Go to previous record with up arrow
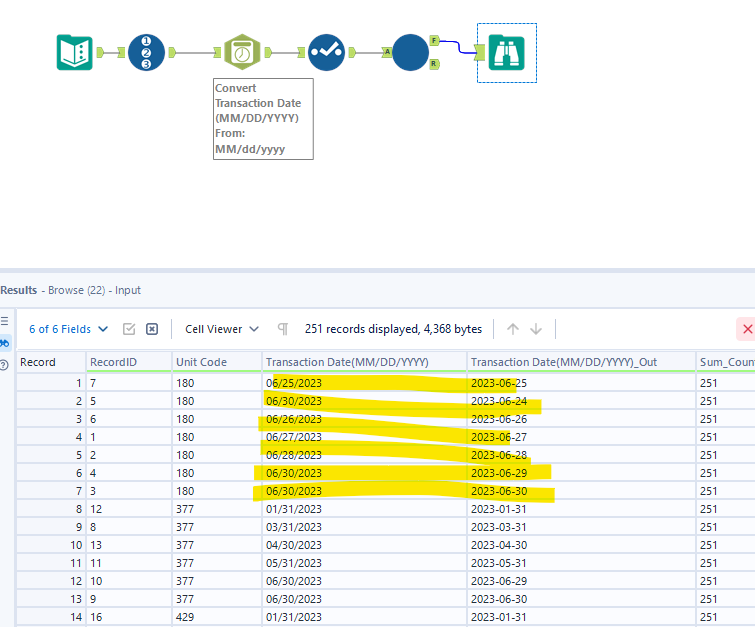Image resolution: width=755 pixels, height=627 pixels. [513, 329]
